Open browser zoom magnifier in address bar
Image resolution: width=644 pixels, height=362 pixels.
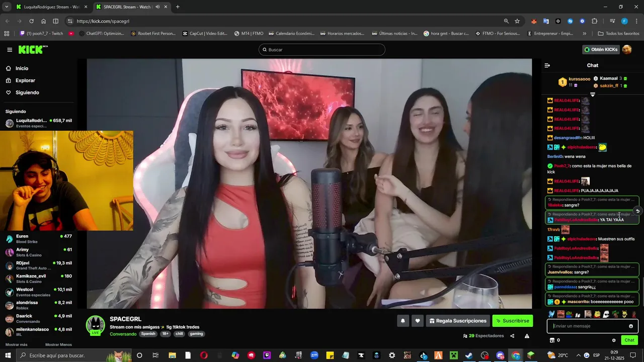506,21
